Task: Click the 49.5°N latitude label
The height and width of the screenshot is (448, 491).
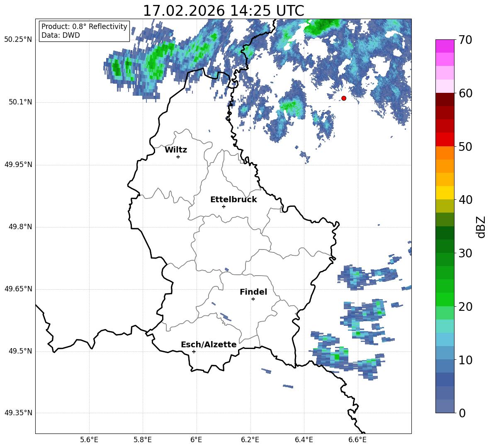Action: (21, 351)
